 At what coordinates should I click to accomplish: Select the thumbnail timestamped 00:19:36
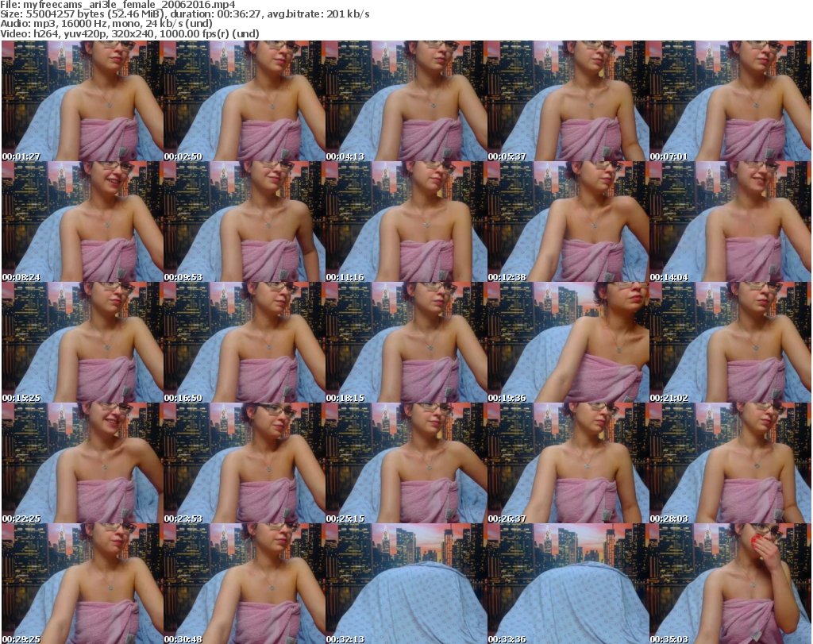click(x=568, y=342)
